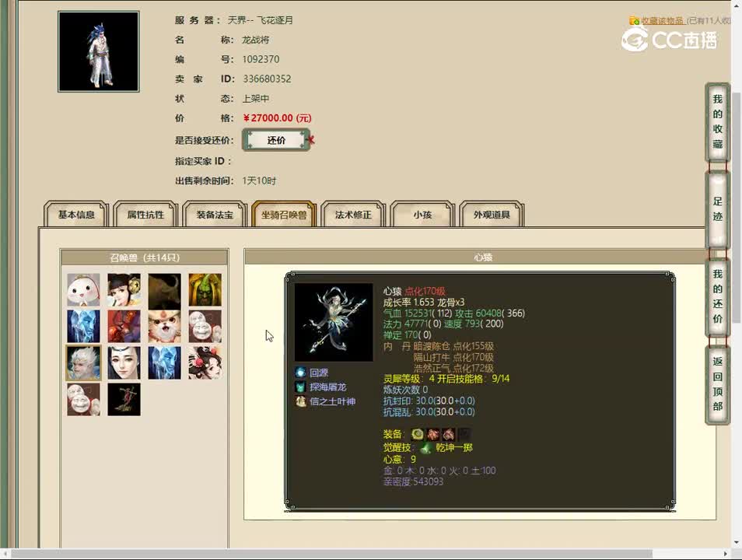Click 返回顶部 back-to-top button
Image resolution: width=742 pixels, height=560 pixels.
(x=717, y=384)
